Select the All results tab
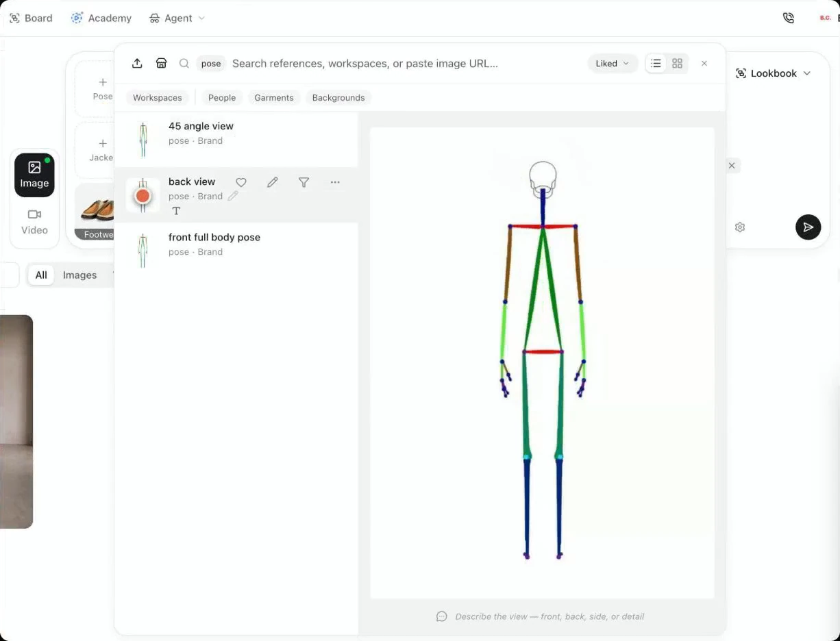This screenshot has height=641, width=840. click(41, 275)
